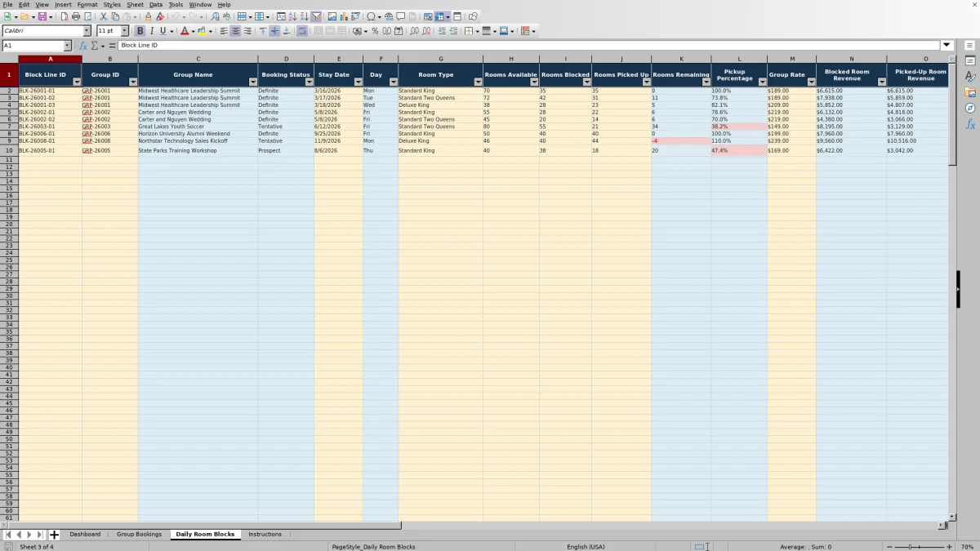The width and height of the screenshot is (980, 551).
Task: Click the Spelling check icon
Action: click(x=226, y=16)
